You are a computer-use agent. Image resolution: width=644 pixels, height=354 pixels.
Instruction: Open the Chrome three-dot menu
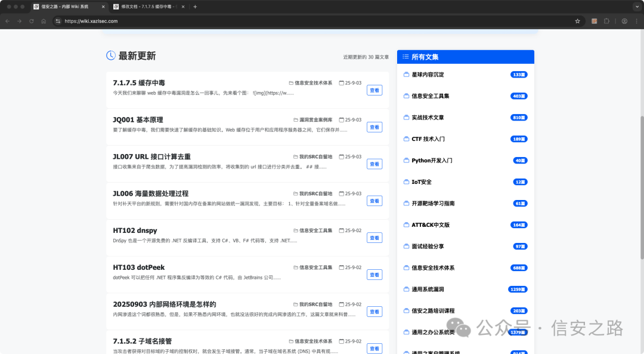[637, 20]
